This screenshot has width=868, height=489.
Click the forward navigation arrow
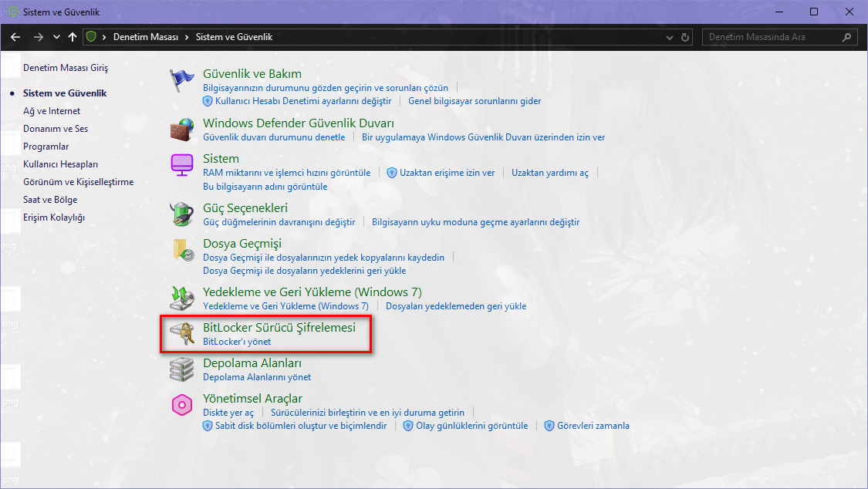point(39,37)
